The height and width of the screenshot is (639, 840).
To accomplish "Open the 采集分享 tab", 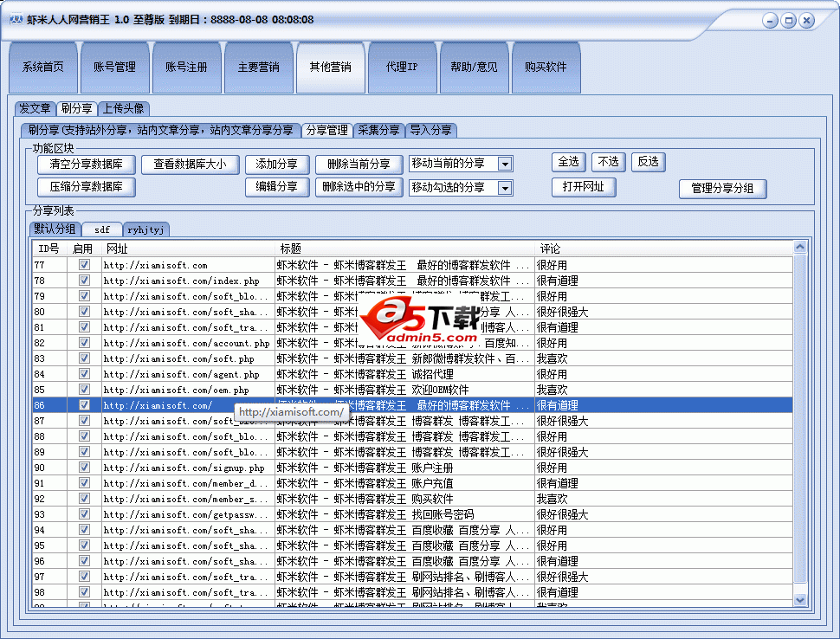I will [x=378, y=130].
